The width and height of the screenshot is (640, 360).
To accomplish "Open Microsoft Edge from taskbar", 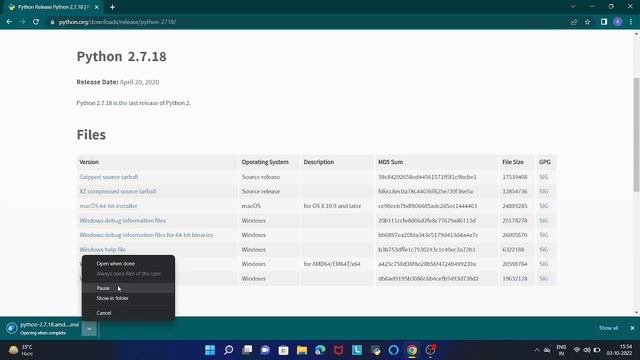I will pos(320,350).
